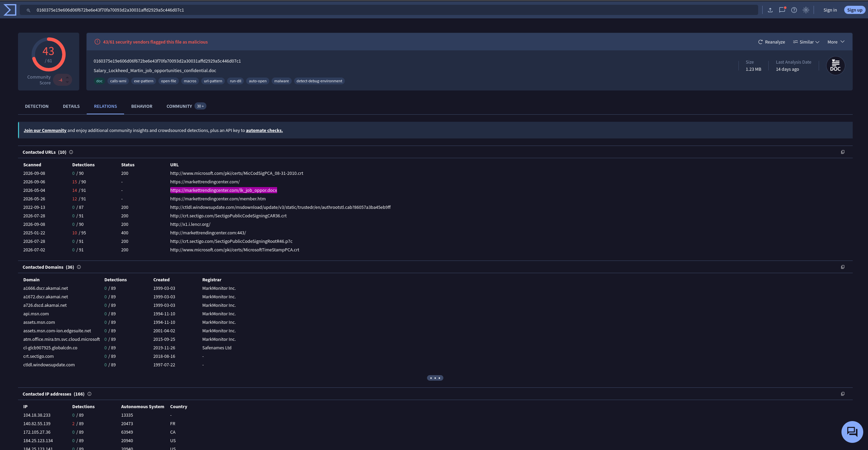Viewport: 868px width, 450px height.
Task: Click the 30+ community badge
Action: tap(200, 106)
